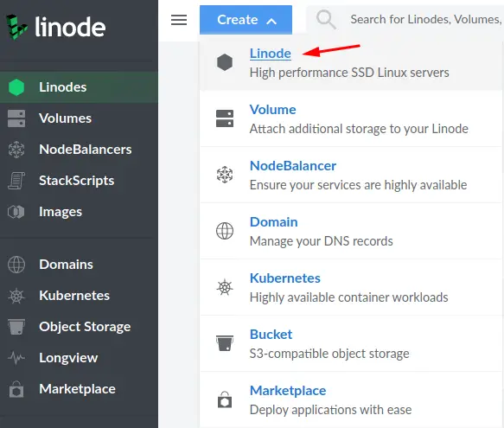Viewport: 504px width, 428px height.
Task: Click the icon beside NodeBalancer option
Action: point(225,175)
